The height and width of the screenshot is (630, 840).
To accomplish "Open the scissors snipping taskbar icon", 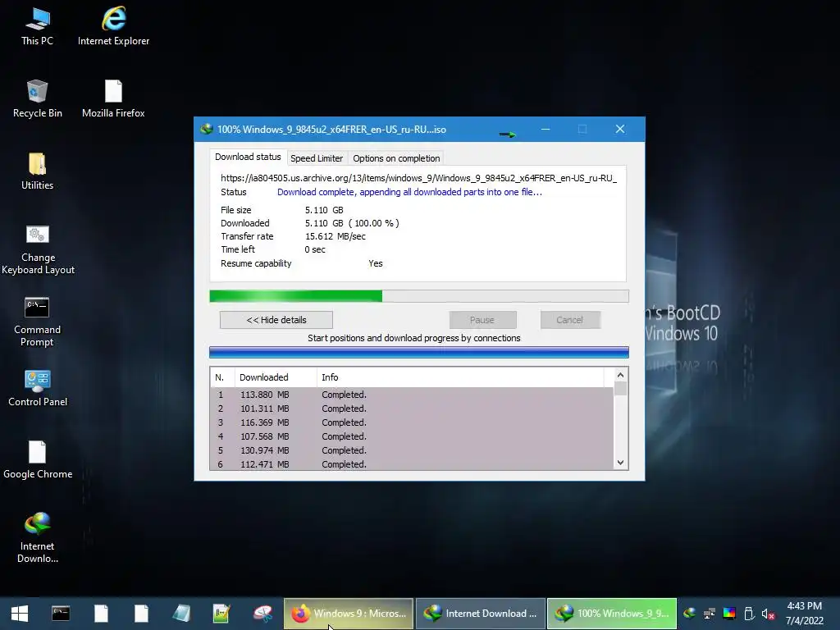I will [x=262, y=614].
